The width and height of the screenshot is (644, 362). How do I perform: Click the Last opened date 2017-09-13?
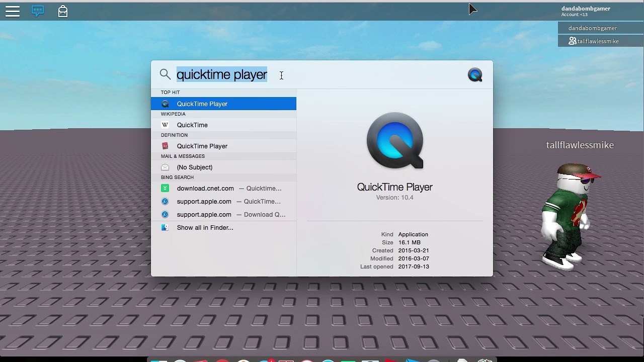point(414,266)
